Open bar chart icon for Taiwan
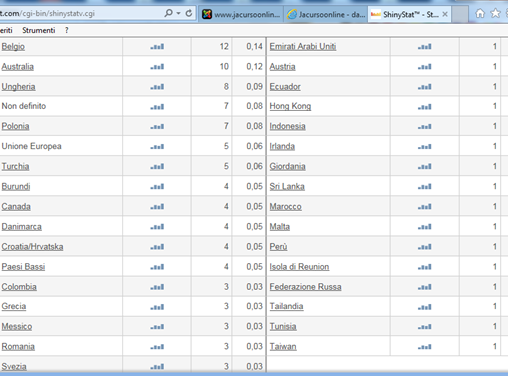Image resolution: width=508 pixels, height=376 pixels. (x=425, y=347)
